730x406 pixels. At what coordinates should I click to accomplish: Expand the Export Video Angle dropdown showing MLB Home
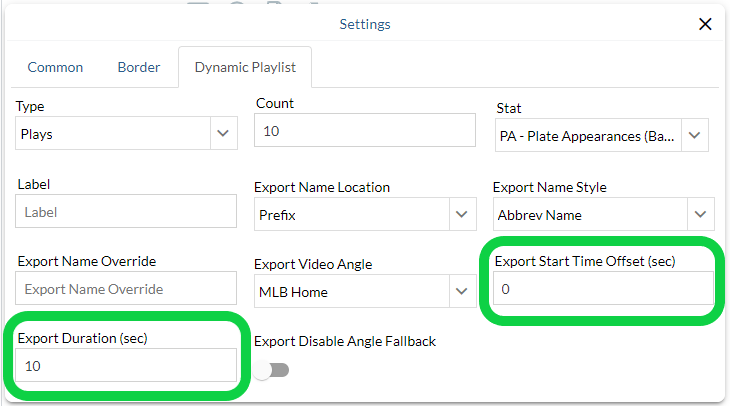(x=351, y=291)
